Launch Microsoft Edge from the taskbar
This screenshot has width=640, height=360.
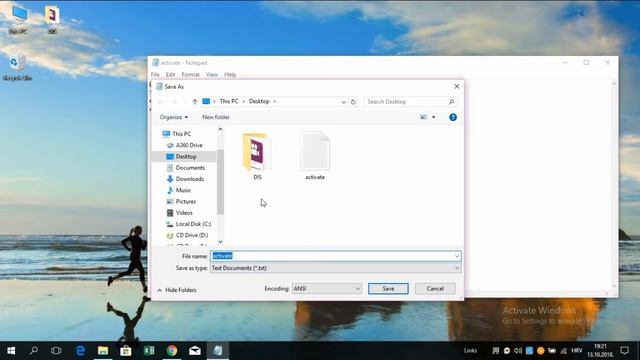tap(80, 351)
